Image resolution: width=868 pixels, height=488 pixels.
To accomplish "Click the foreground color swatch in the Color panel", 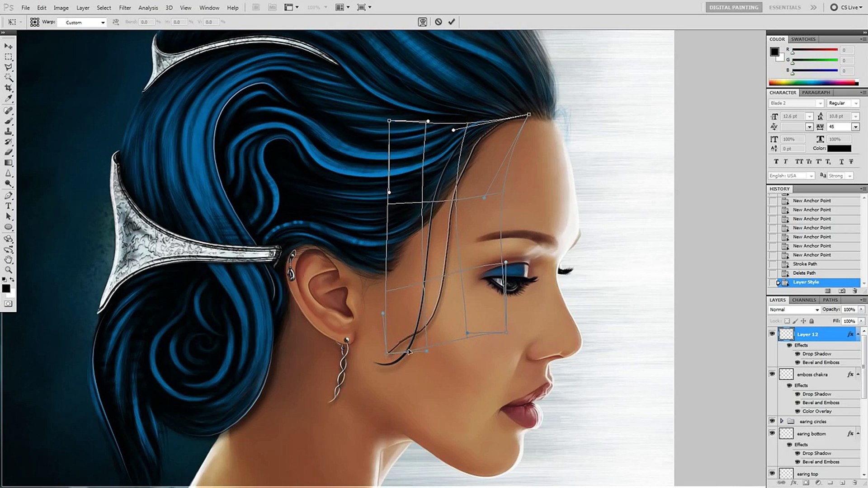I will [774, 52].
